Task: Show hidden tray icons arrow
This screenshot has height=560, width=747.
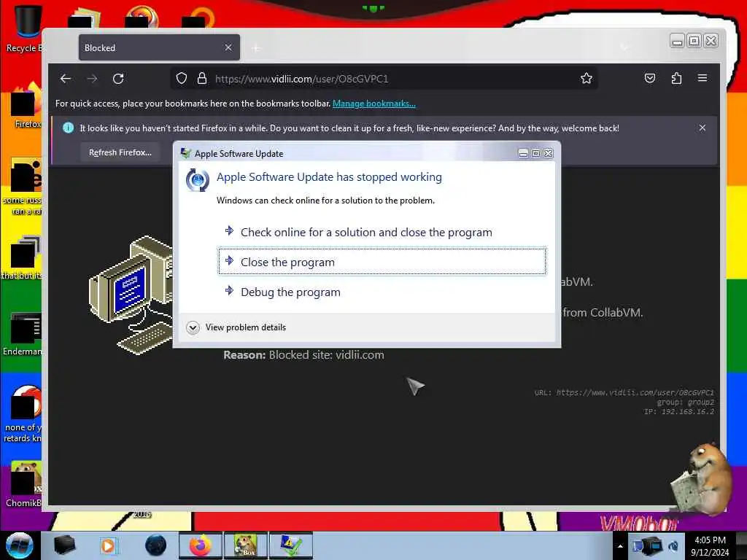Action: coord(620,546)
